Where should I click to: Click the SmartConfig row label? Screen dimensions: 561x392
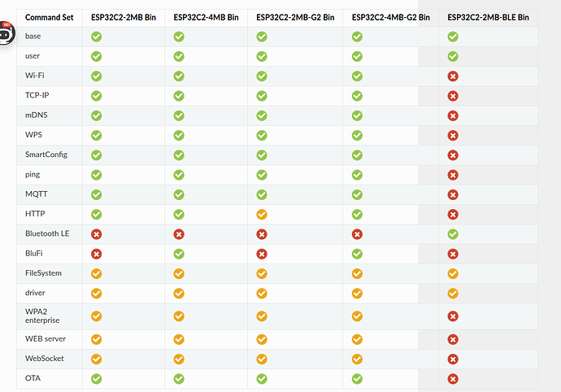[46, 155]
